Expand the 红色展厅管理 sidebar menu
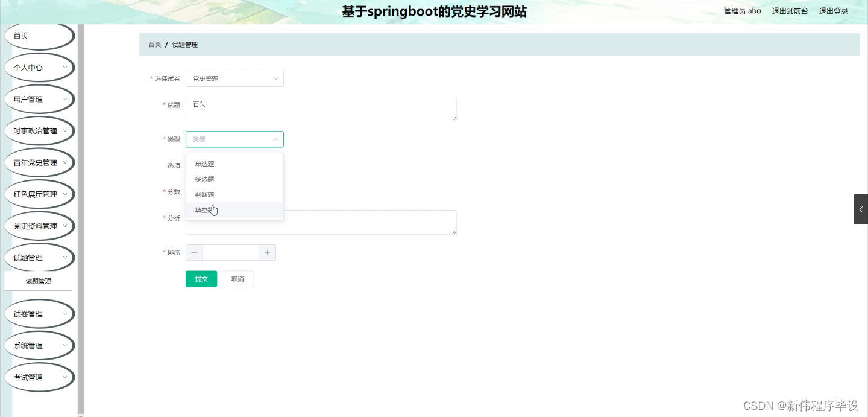This screenshot has width=868, height=417. point(39,194)
